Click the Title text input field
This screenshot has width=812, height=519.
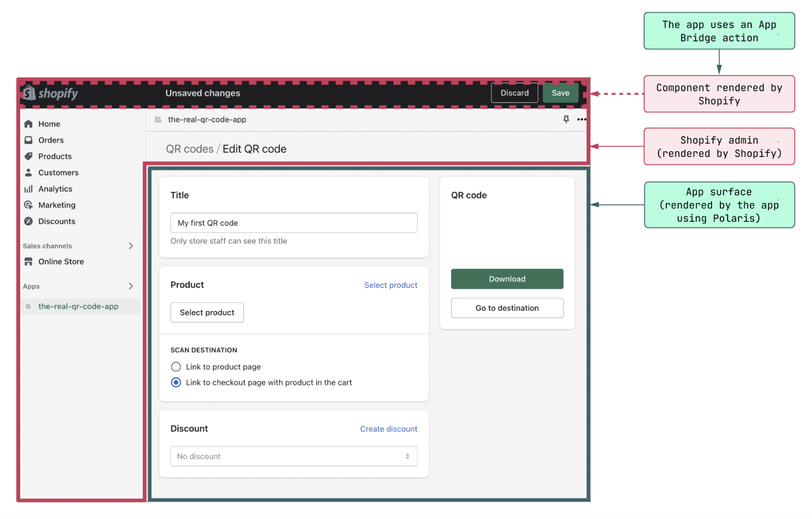tap(294, 223)
